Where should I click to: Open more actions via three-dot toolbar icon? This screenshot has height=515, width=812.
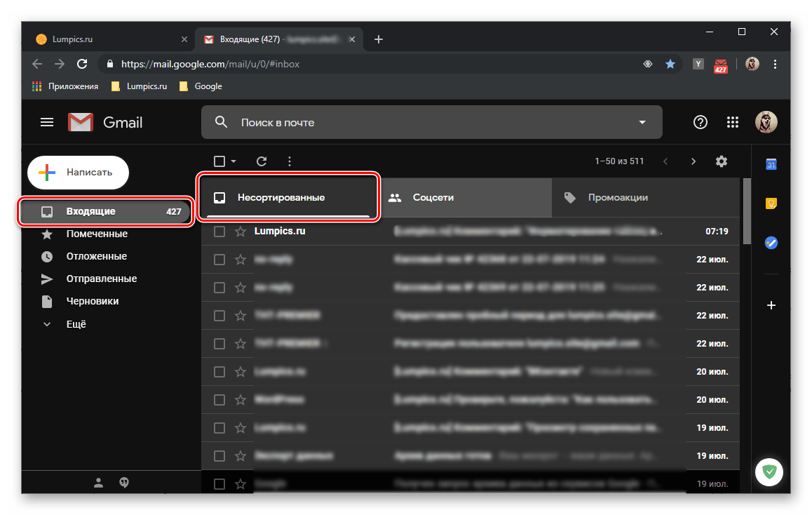(290, 161)
